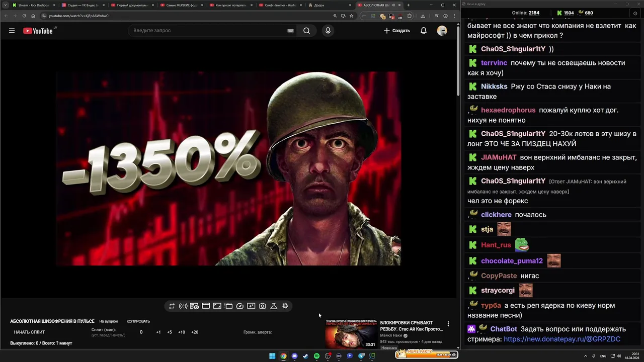The image size is (644, 362).
Task: Click username terrvinc in chat
Action: [494, 63]
